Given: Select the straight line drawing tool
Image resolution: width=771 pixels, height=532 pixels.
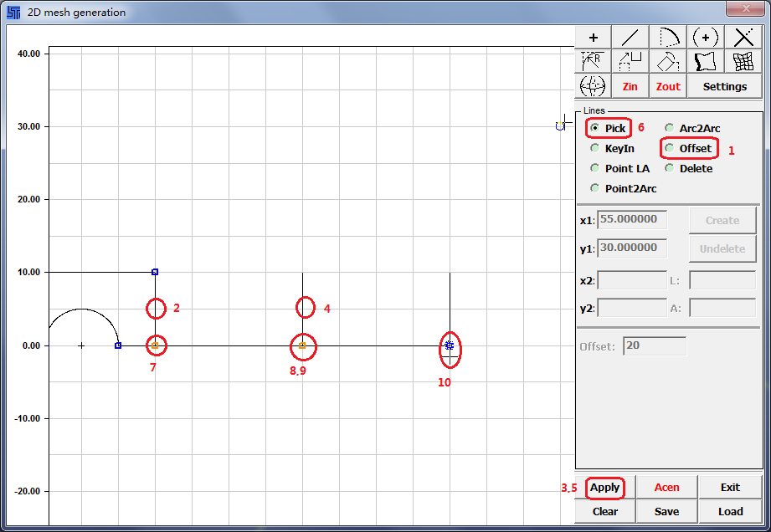Looking at the screenshot, I should [630, 38].
